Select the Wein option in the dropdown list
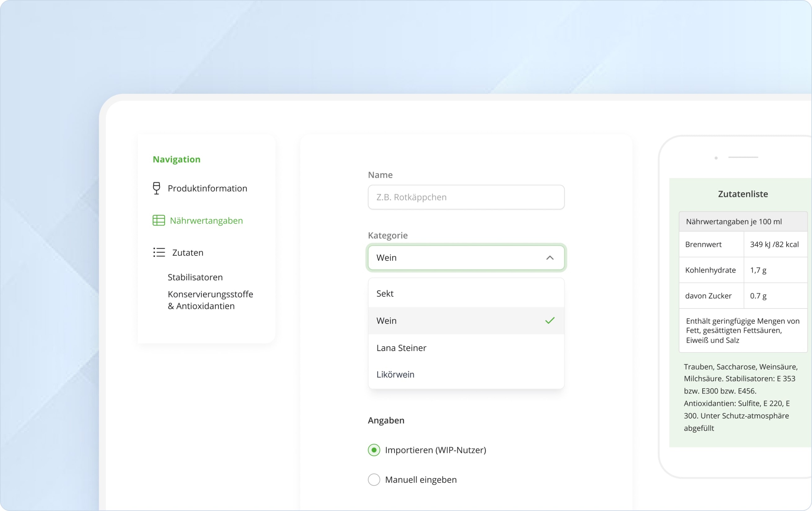The width and height of the screenshot is (812, 511). click(x=466, y=321)
